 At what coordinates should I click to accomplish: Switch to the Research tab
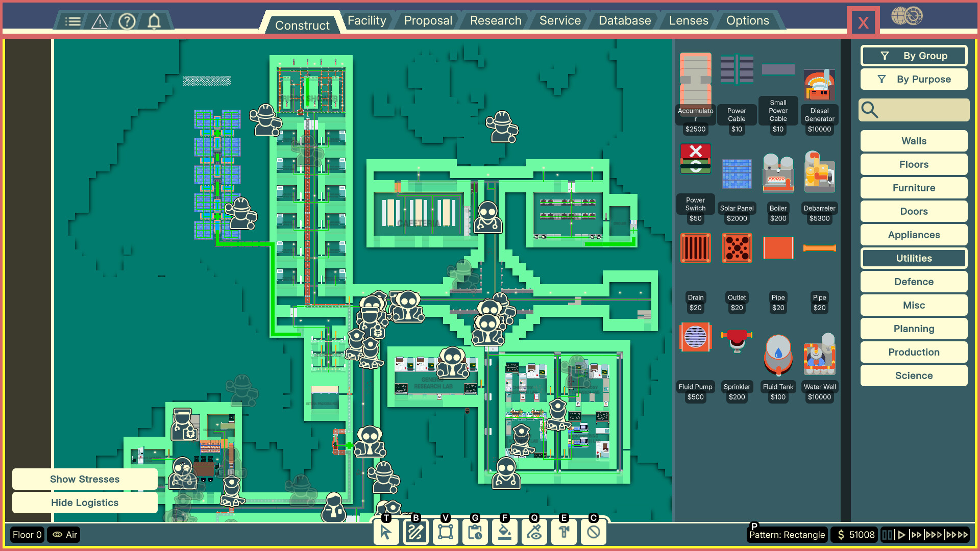click(495, 20)
